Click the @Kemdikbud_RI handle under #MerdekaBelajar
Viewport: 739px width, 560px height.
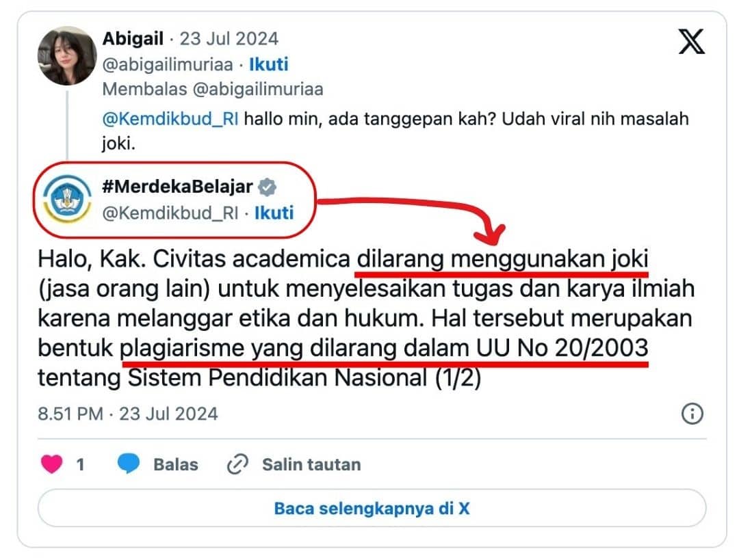point(170,213)
